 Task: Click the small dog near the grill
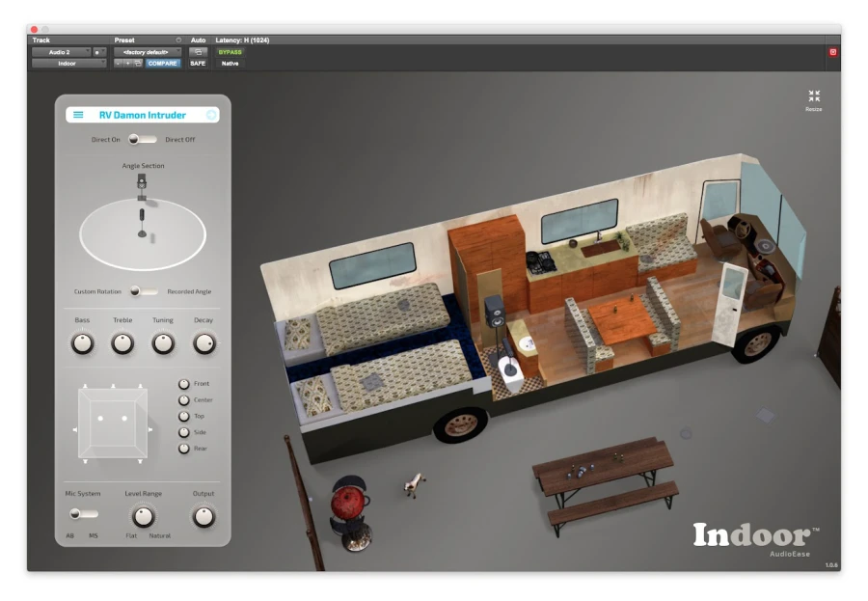pyautogui.click(x=414, y=484)
